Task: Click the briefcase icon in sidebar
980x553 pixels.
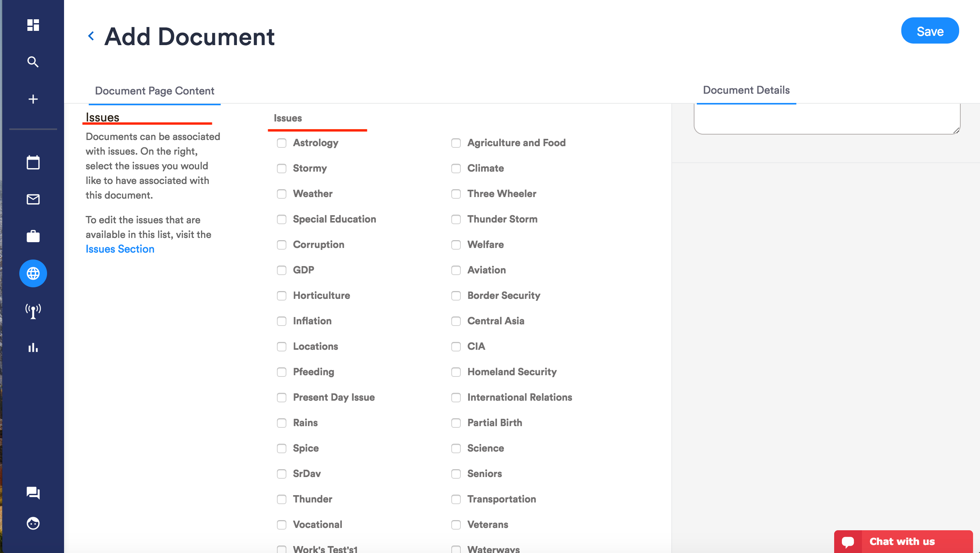Action: [x=33, y=236]
